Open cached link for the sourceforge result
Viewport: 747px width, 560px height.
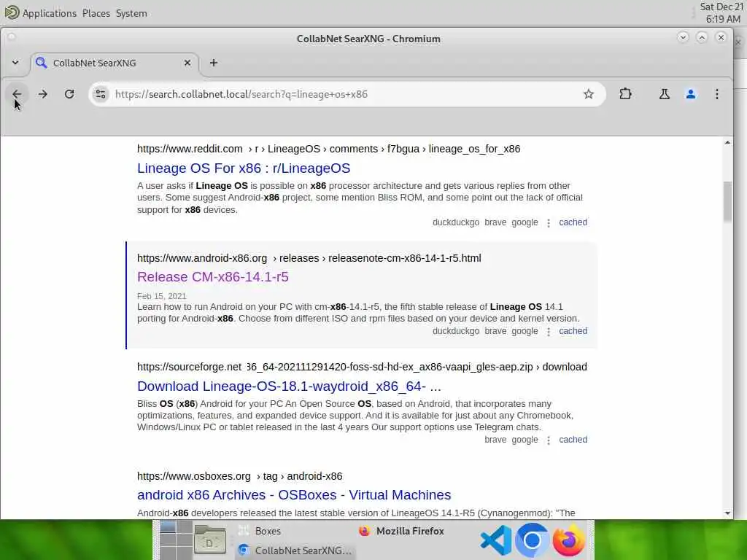pyautogui.click(x=573, y=440)
